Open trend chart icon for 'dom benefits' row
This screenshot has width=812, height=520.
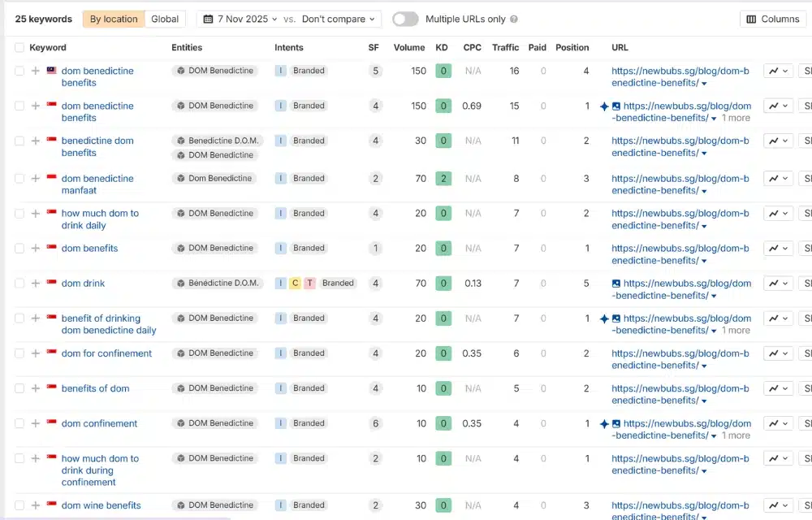click(778, 249)
